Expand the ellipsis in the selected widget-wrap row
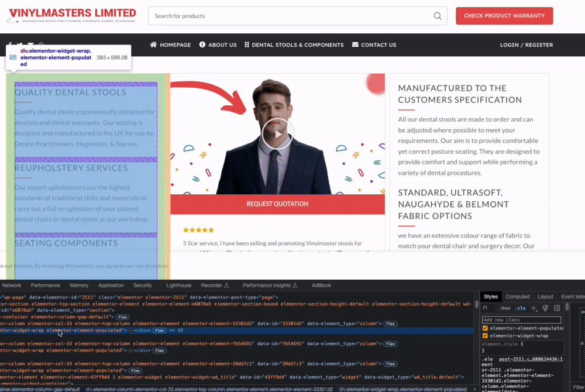The image size is (585, 392). pyautogui.click(x=130, y=331)
